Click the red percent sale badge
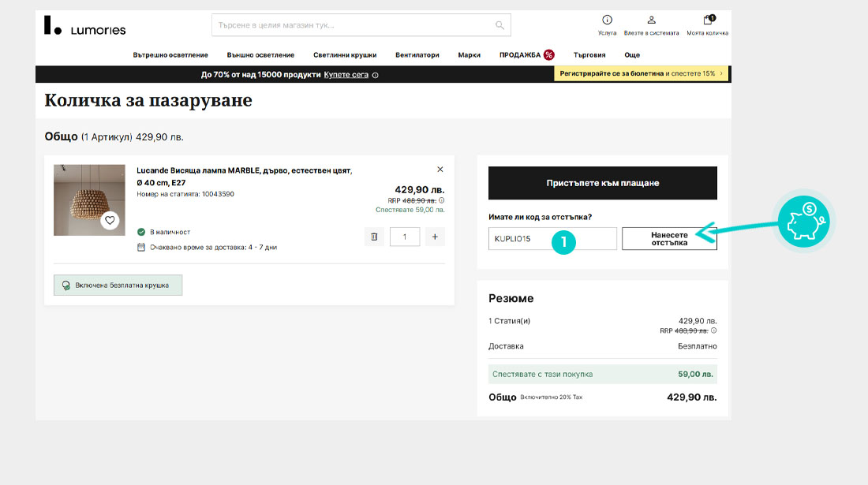The height and width of the screenshot is (485, 868). 548,54
